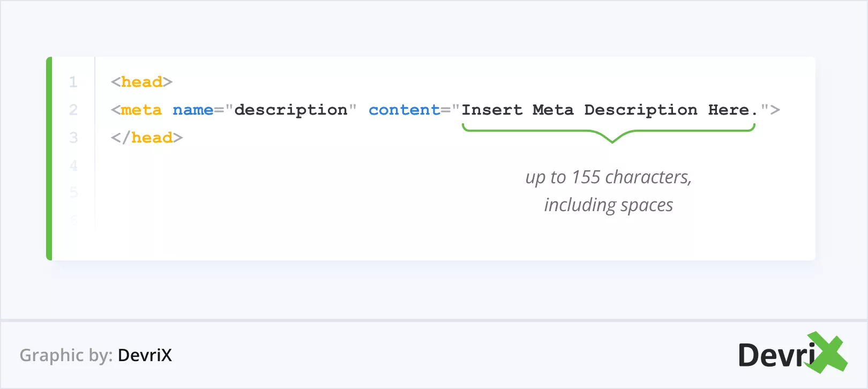Click the blue name attribute

(193, 110)
